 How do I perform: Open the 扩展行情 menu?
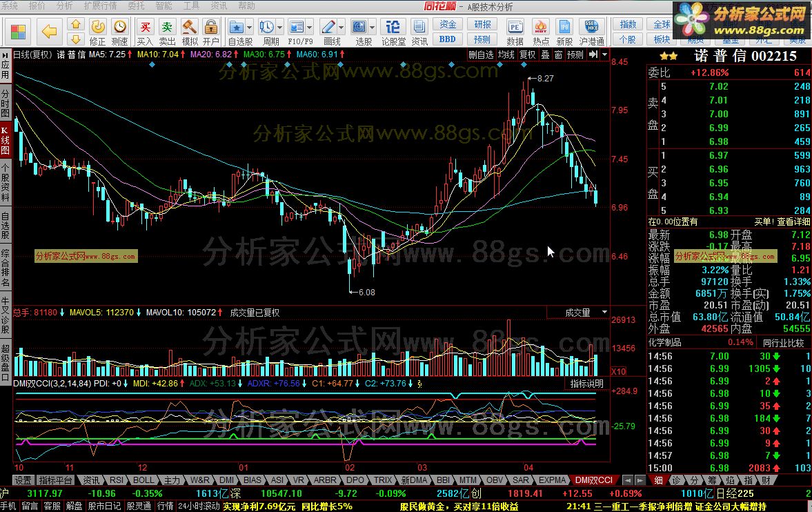(x=101, y=6)
